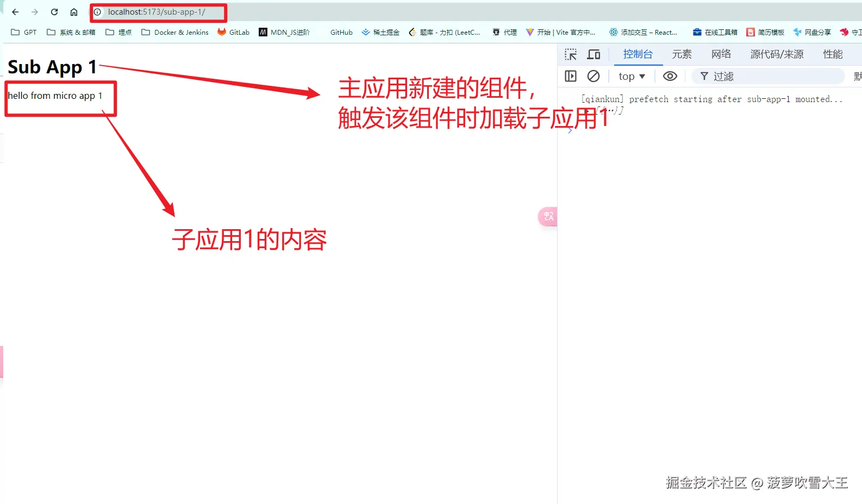The width and height of the screenshot is (862, 504).
Task: Show the console sidebar panel
Action: pos(571,77)
